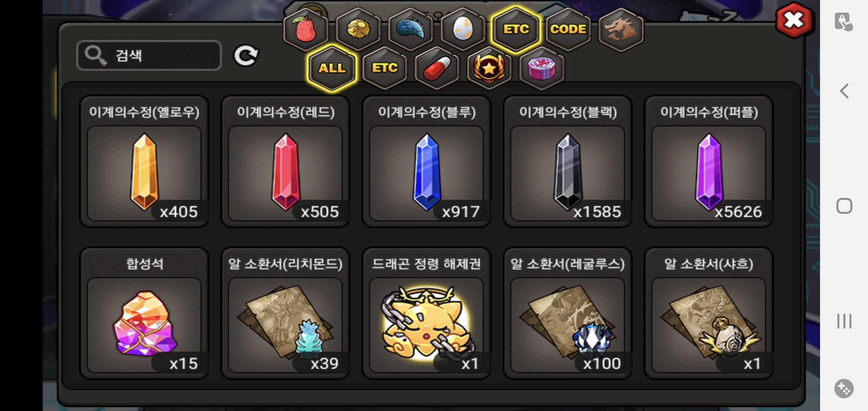The height and width of the screenshot is (411, 868).
Task: Click the refresh arrow beside search
Action: click(x=246, y=56)
